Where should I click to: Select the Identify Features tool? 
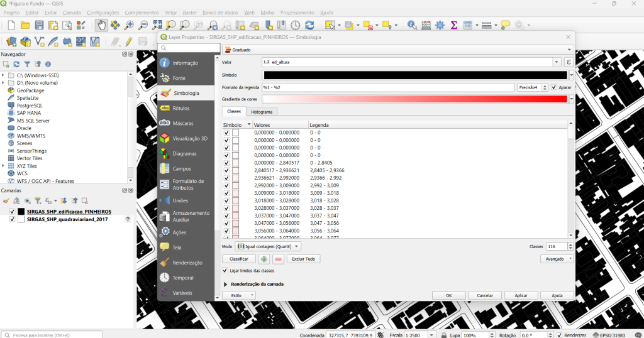(411, 25)
